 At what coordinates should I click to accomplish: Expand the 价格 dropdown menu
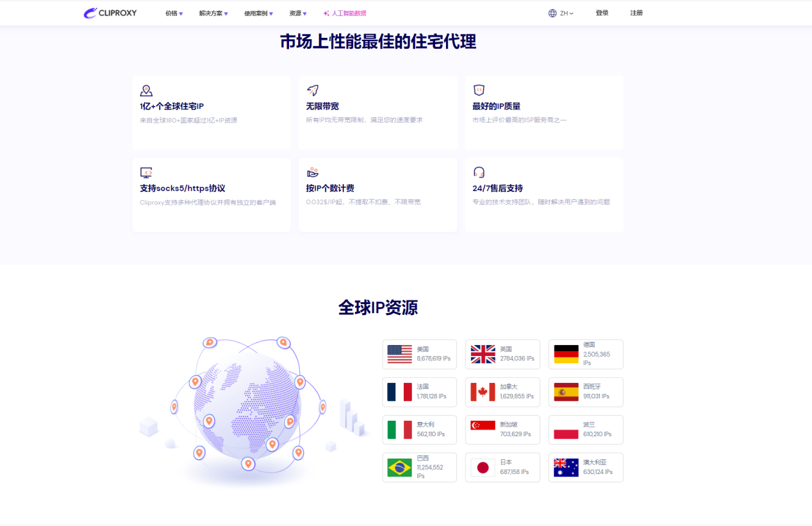click(174, 13)
